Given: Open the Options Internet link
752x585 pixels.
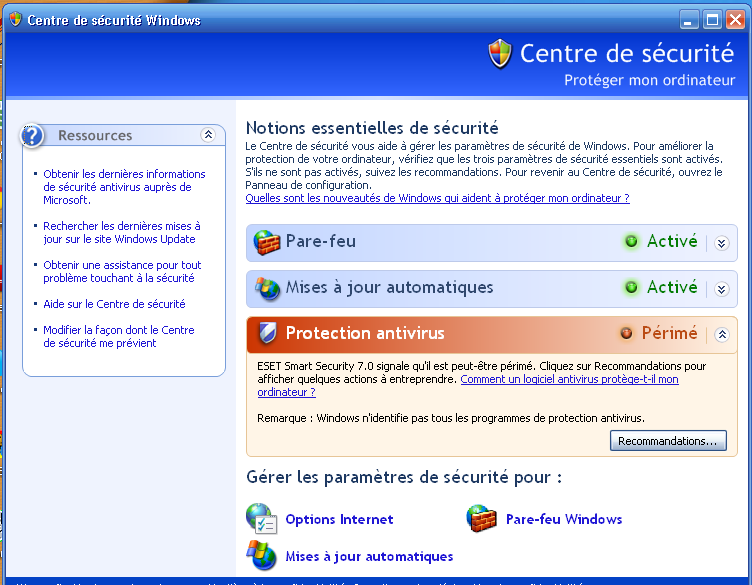Looking at the screenshot, I should coord(339,519).
